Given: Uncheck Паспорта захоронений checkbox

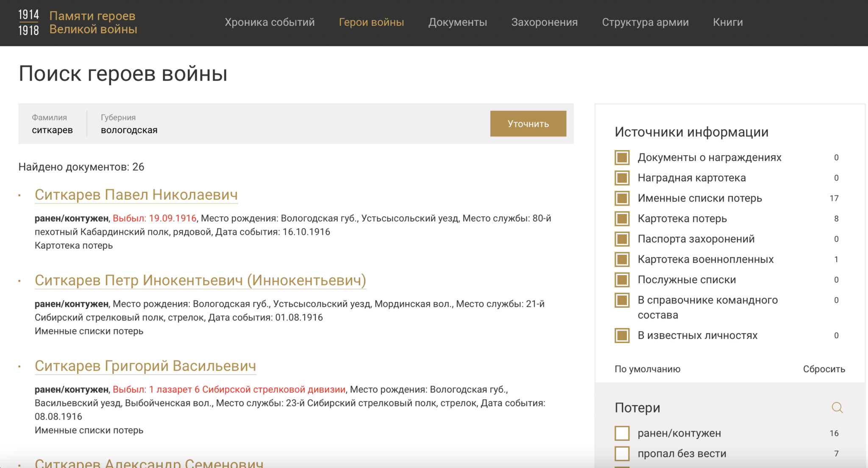Looking at the screenshot, I should [622, 239].
